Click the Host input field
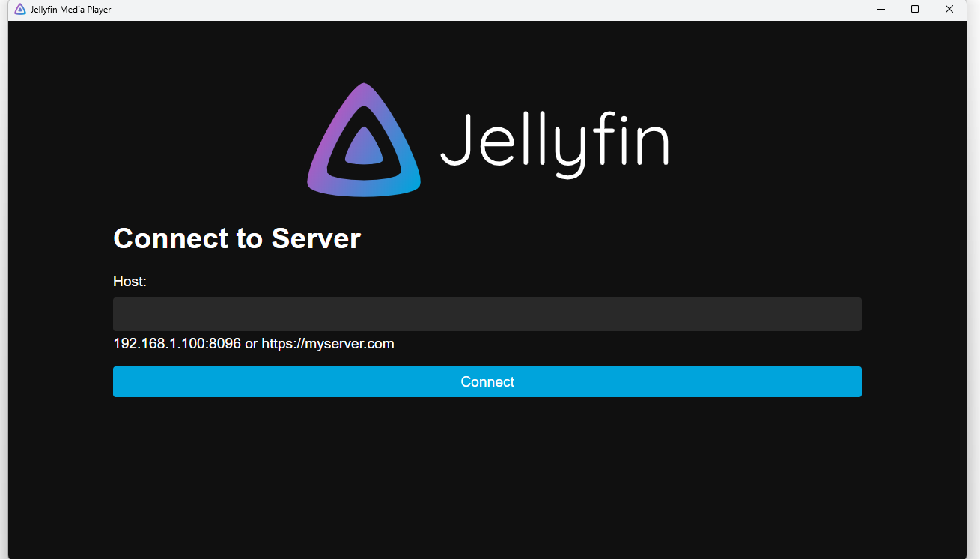The width and height of the screenshot is (980, 559). coord(487,314)
